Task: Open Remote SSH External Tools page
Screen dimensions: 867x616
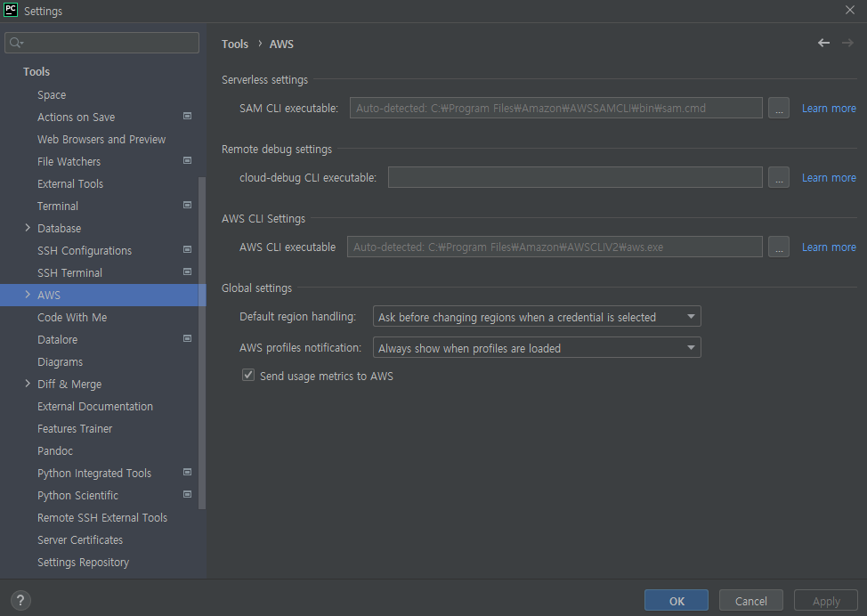Action: 102,517
